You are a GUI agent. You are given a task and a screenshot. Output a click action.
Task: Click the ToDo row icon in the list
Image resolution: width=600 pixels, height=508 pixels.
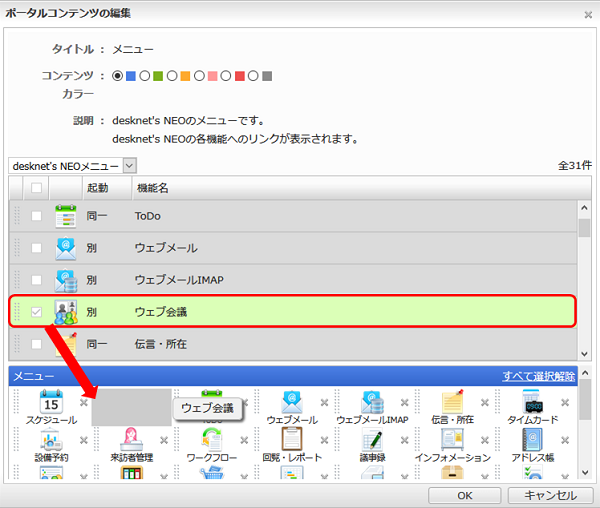pos(66,216)
